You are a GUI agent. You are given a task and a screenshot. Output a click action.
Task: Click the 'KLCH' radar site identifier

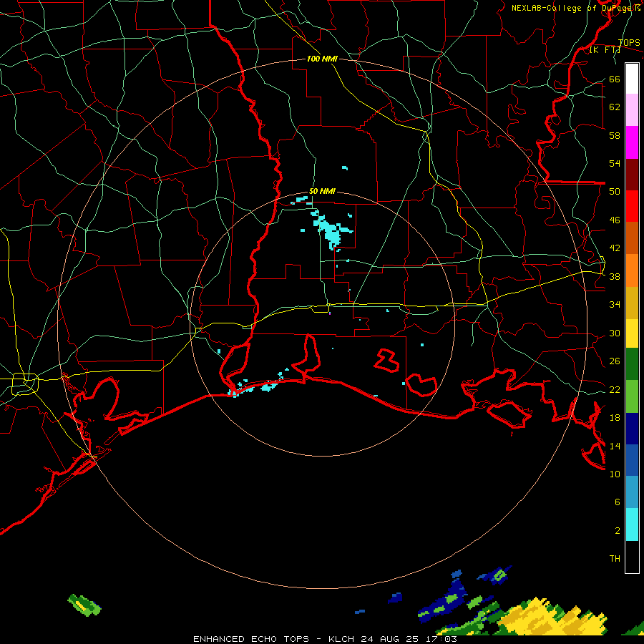click(341, 639)
